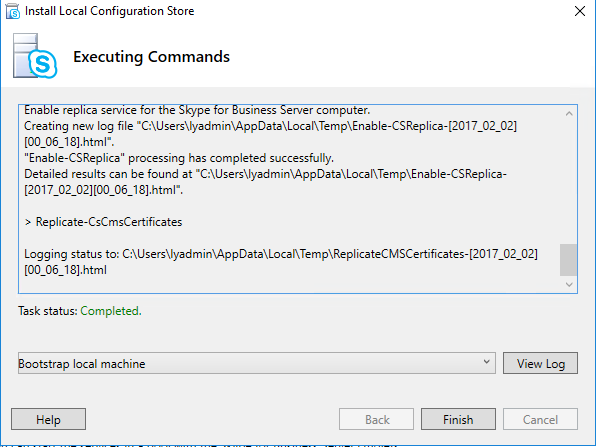Expand the log selection dropdown arrow
This screenshot has height=447, width=596.
pos(486,362)
